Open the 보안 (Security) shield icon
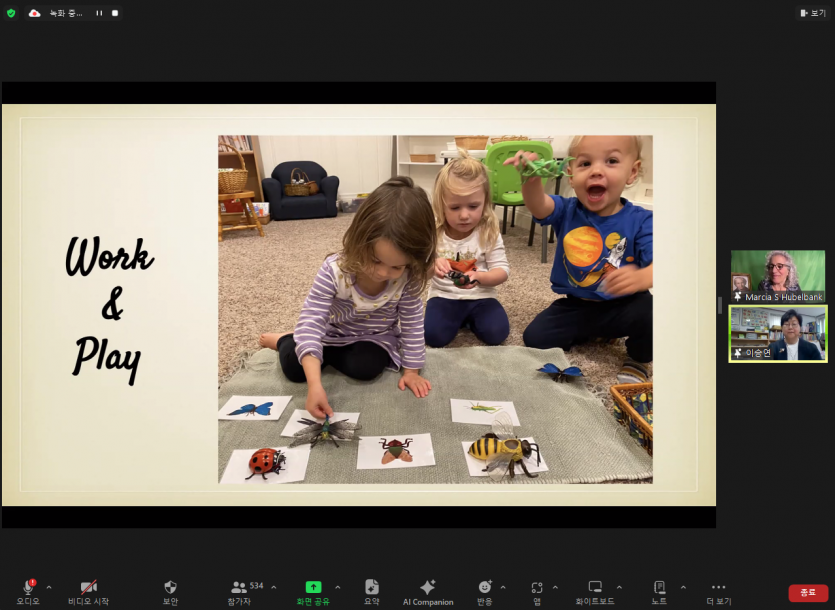 coord(170,588)
